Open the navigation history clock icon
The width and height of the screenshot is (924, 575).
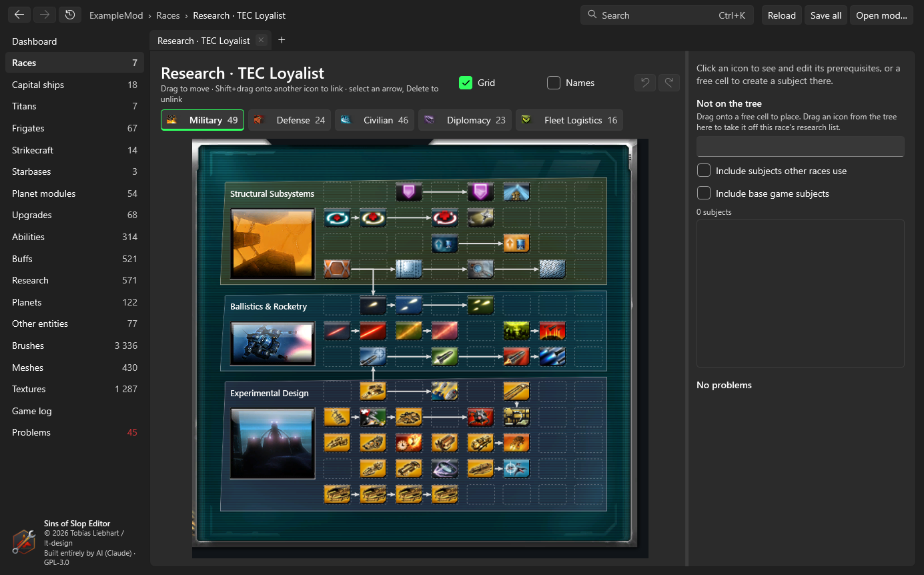pos(70,15)
